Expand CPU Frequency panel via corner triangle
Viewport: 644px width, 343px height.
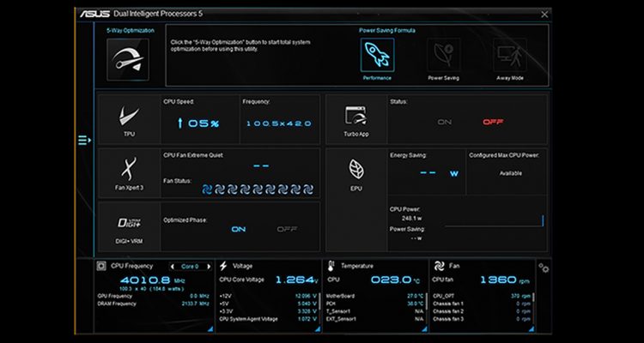point(210,329)
